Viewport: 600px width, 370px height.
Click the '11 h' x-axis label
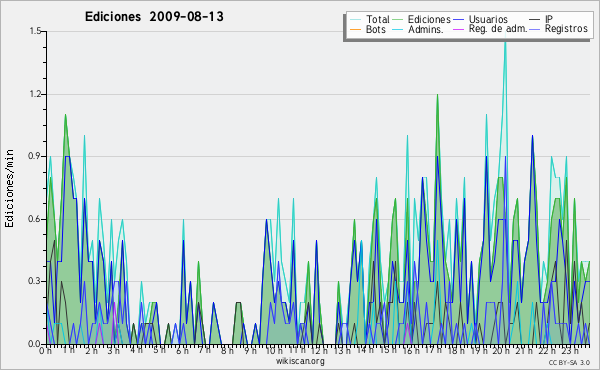click(x=297, y=350)
